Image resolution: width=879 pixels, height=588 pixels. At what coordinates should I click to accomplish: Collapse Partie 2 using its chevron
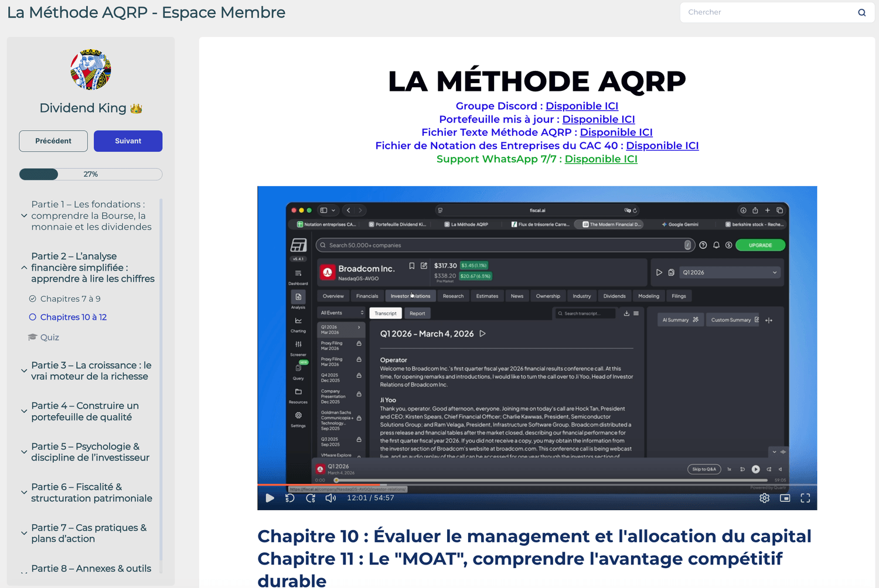[x=24, y=268]
